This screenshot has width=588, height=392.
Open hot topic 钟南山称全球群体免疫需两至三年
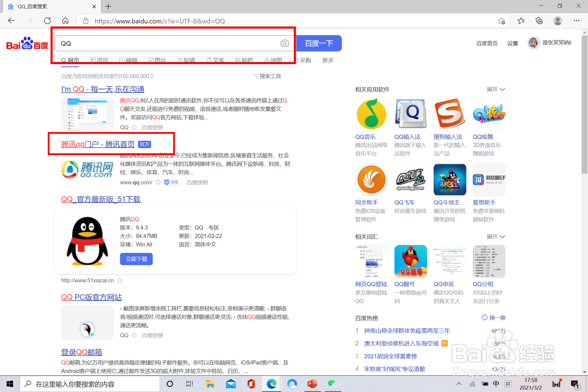click(x=407, y=331)
